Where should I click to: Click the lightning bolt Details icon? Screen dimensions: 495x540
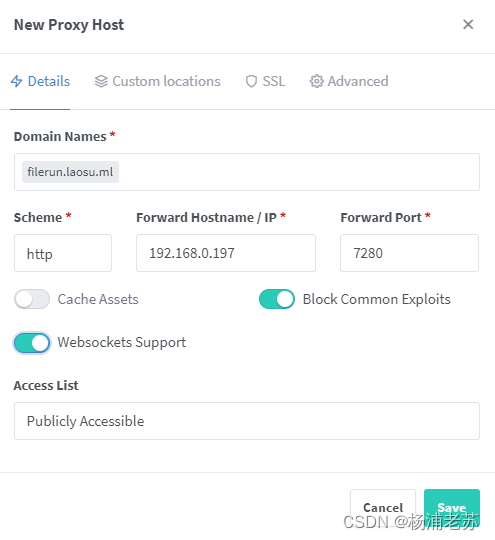(x=17, y=82)
